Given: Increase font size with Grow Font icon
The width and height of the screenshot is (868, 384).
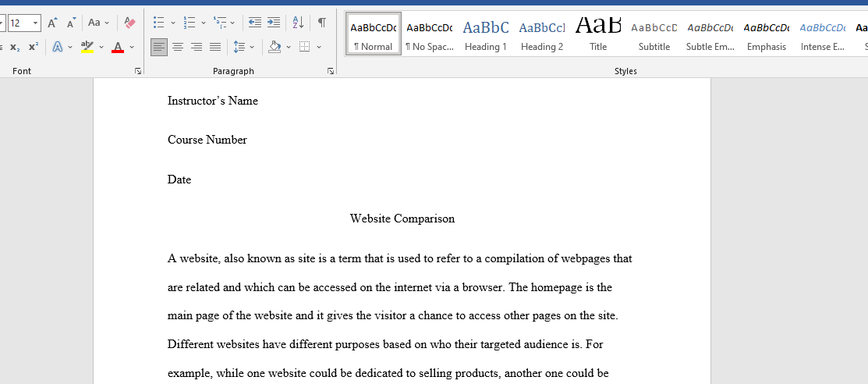Looking at the screenshot, I should pos(52,23).
